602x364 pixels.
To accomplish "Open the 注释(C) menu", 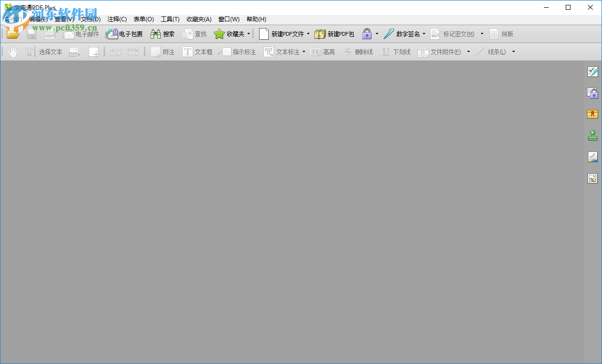I will click(116, 19).
